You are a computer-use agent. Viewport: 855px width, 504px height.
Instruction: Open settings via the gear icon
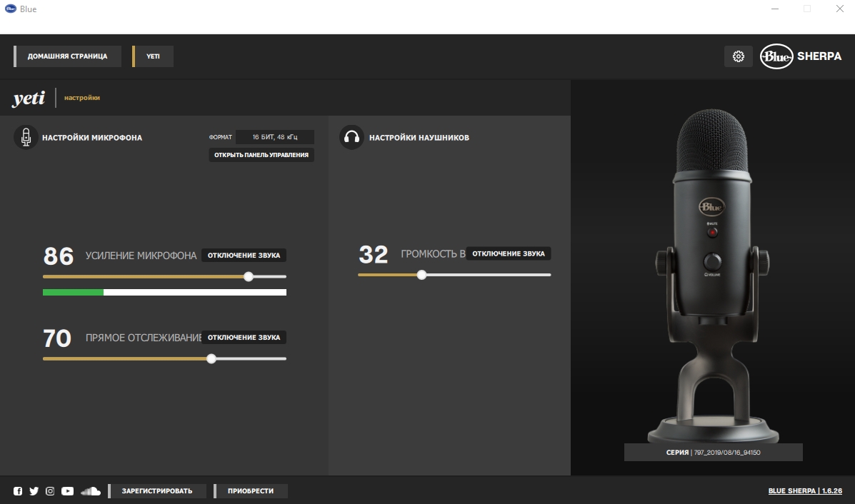pos(739,56)
